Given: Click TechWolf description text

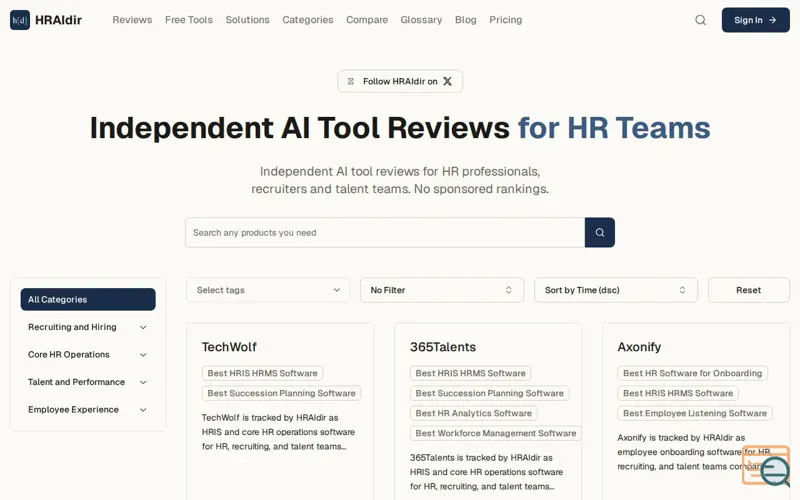Looking at the screenshot, I should (278, 432).
